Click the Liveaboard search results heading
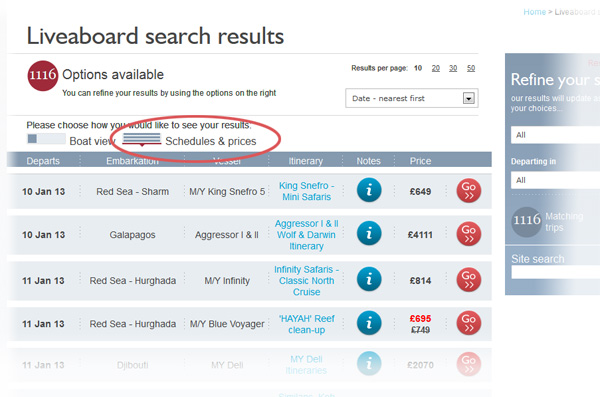 (x=155, y=36)
